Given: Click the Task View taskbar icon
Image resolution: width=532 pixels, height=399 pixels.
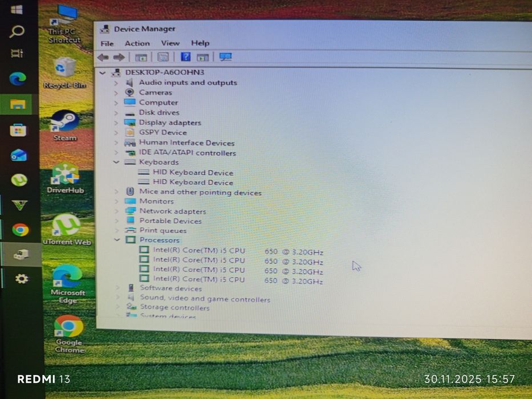Looking at the screenshot, I should [x=17, y=53].
